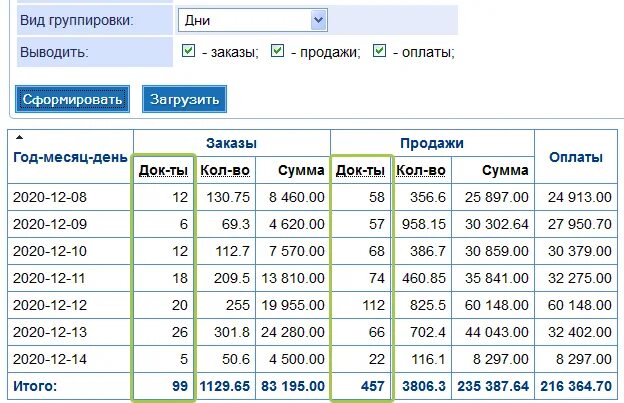Screen dimensions: 624x403
Task: Click sales quantity 702.4
Action: coord(428,332)
